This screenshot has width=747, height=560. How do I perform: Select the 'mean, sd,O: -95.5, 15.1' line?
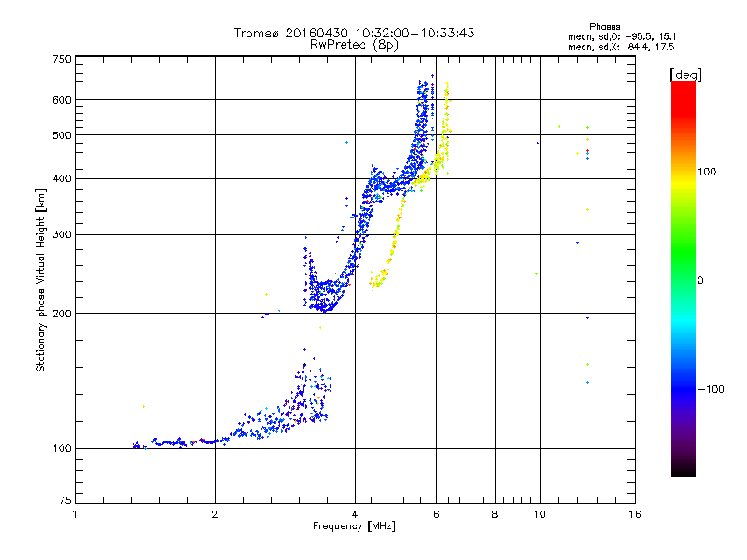(622, 36)
